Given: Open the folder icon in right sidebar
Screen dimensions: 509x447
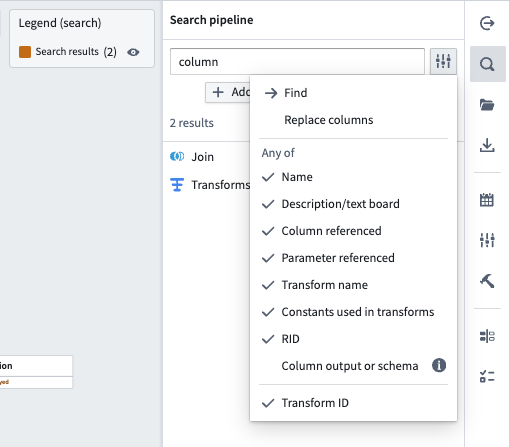Looking at the screenshot, I should click(x=487, y=105).
